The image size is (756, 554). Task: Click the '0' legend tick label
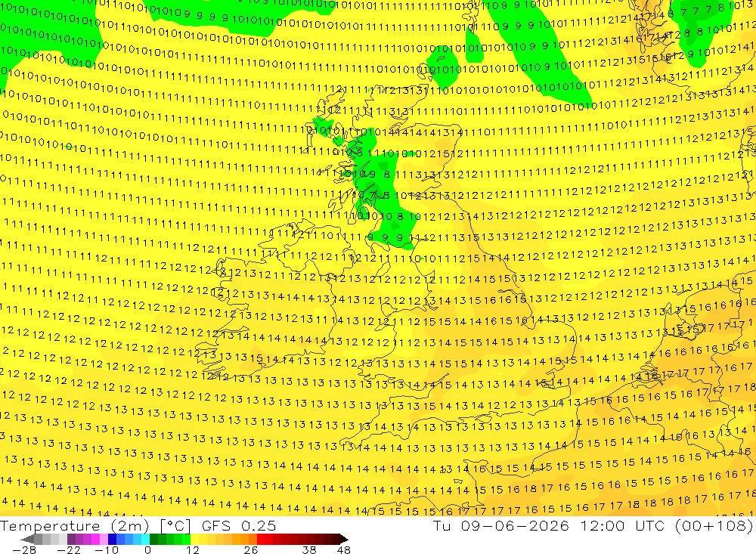[147, 549]
